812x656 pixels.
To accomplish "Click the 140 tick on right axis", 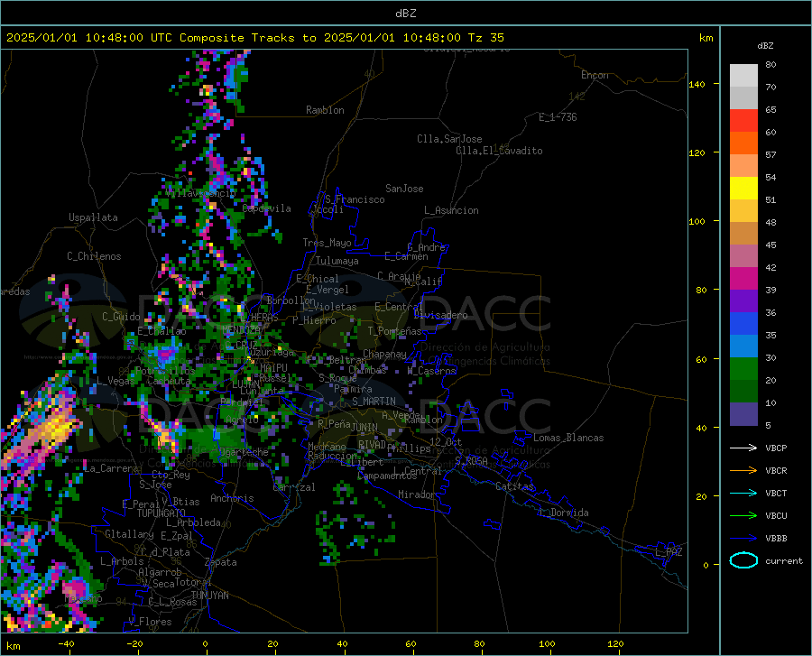I will [x=697, y=84].
